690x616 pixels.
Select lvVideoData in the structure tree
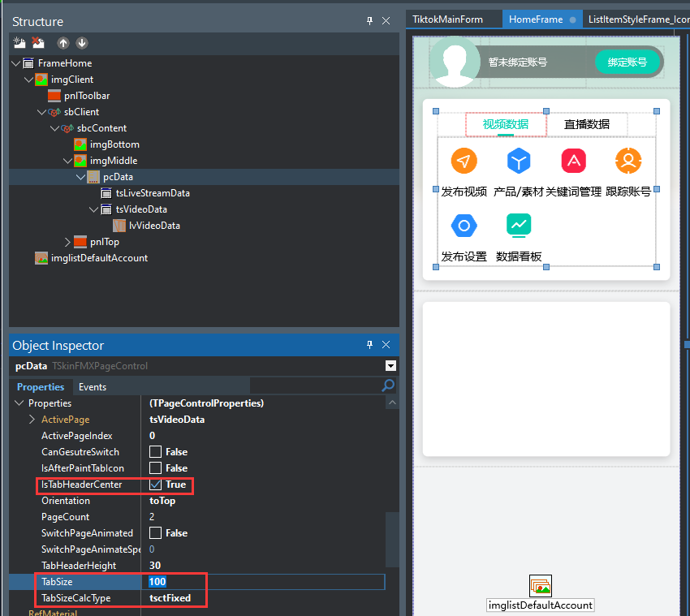pyautogui.click(x=154, y=226)
